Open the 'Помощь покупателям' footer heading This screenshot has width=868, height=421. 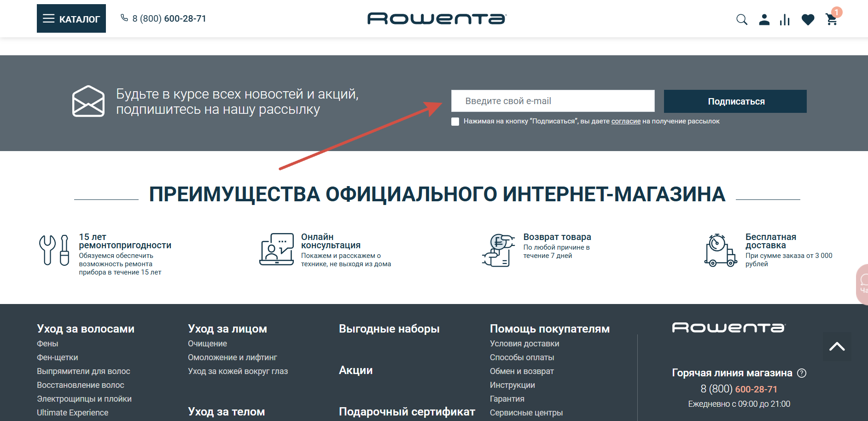pos(550,329)
